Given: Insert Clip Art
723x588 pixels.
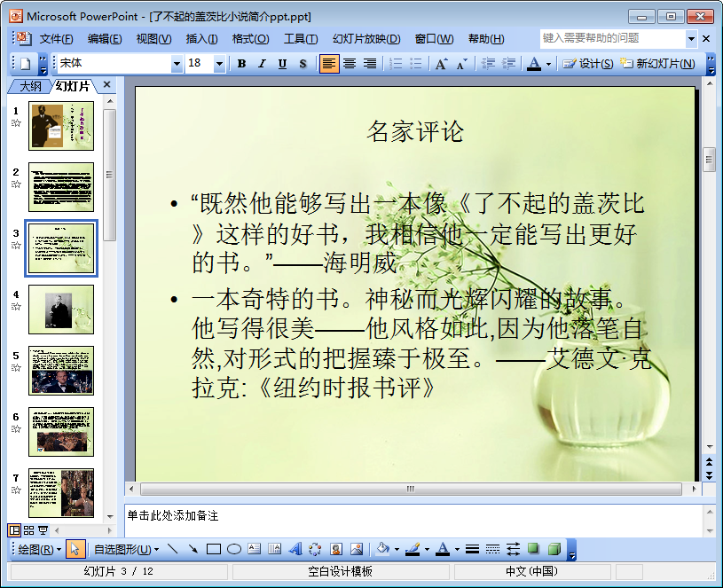Looking at the screenshot, I should click(x=336, y=549).
